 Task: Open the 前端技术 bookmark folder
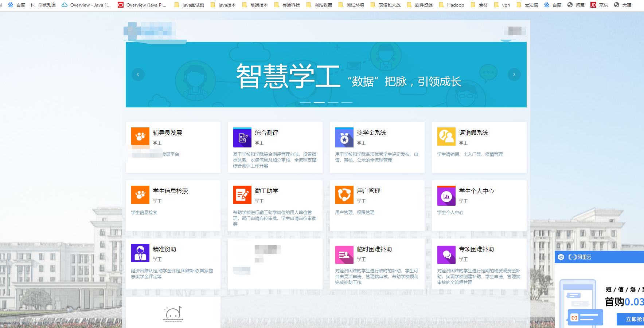click(255, 5)
